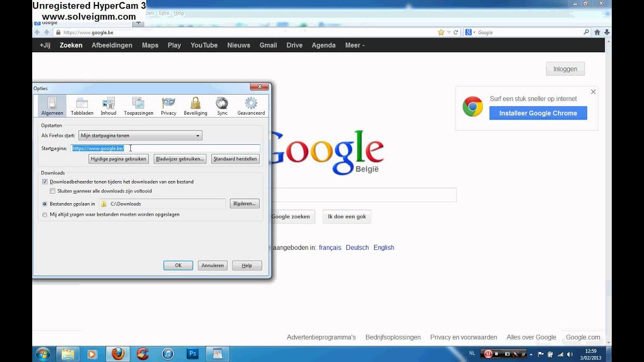The height and width of the screenshot is (362, 644).
Task: Open the Meer menu in Google bar
Action: point(355,45)
